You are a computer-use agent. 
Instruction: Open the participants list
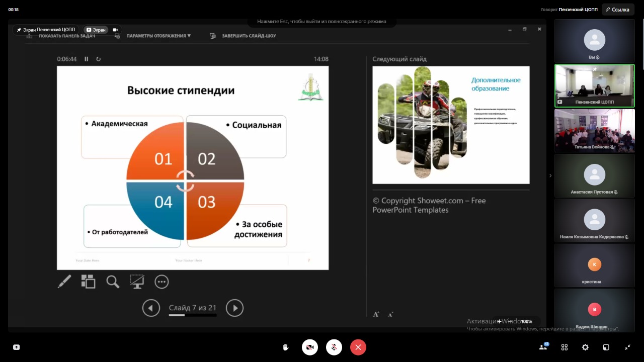[x=543, y=347]
